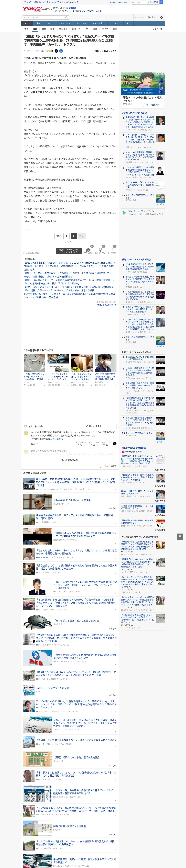The width and height of the screenshot is (186, 868).
Task: Click the blue web search button in header
Action: pyautogui.click(x=161, y=2)
